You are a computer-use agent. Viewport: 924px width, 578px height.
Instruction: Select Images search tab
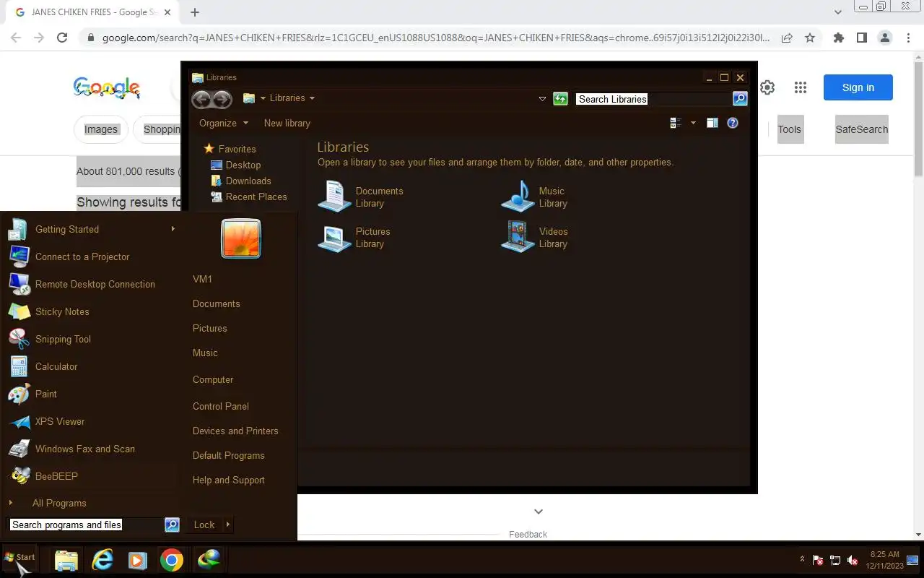click(x=101, y=129)
